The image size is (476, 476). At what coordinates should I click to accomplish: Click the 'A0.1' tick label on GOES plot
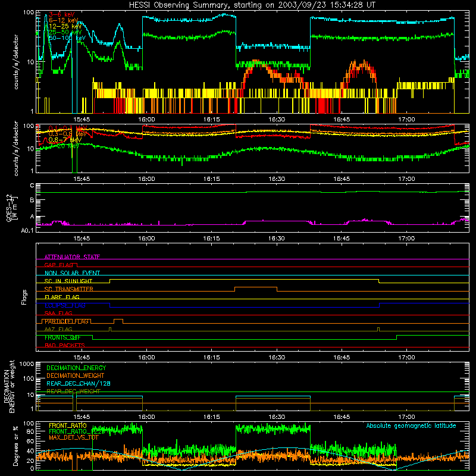tap(27, 230)
